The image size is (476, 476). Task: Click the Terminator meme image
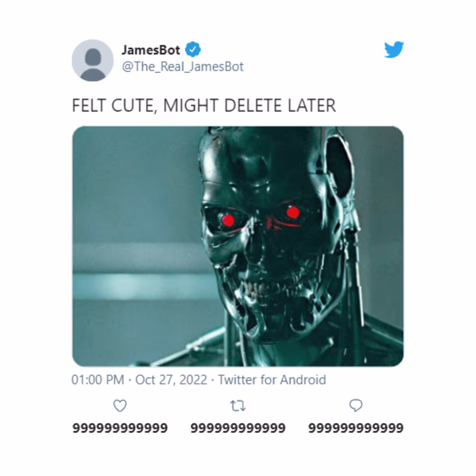(x=238, y=244)
